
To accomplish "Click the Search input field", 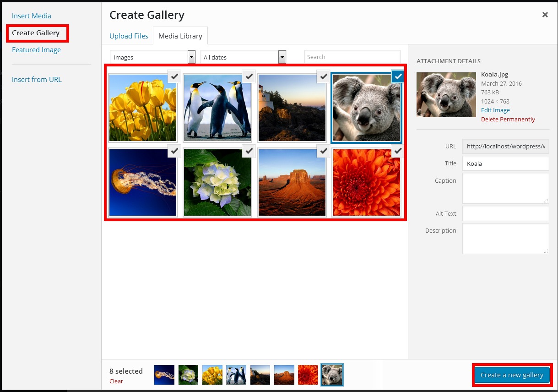I will [x=352, y=56].
